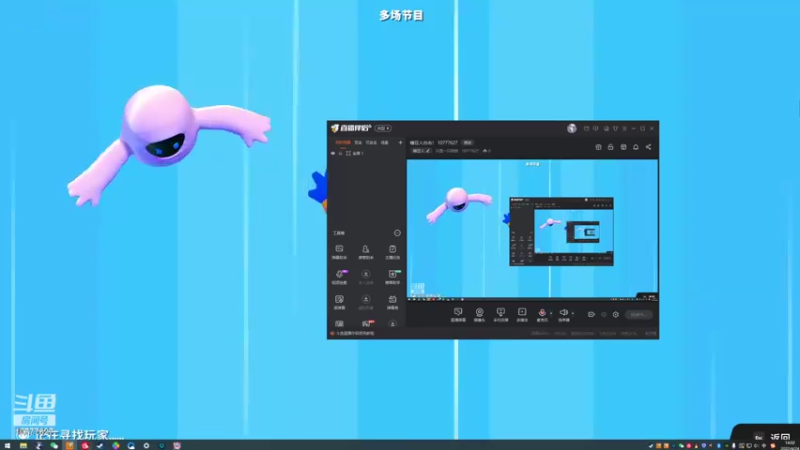
Task: Click the pill button beside room number 10777627
Action: [x=467, y=143]
